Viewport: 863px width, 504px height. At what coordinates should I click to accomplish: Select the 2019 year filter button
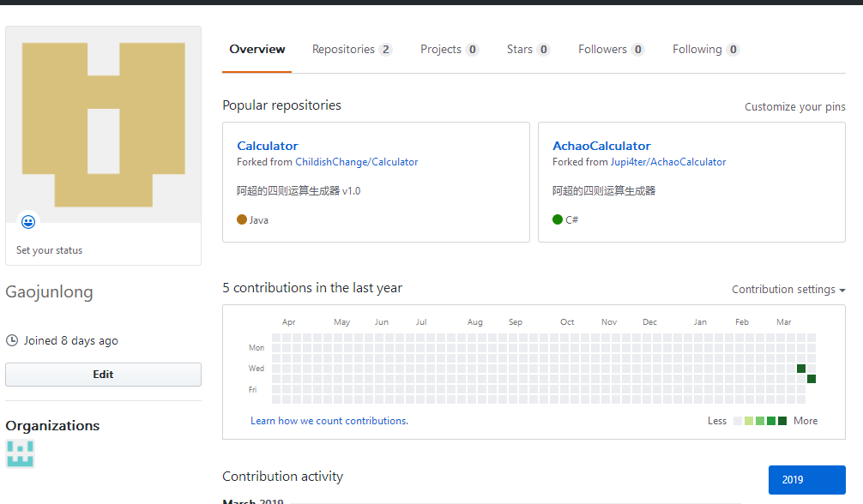pos(806,480)
